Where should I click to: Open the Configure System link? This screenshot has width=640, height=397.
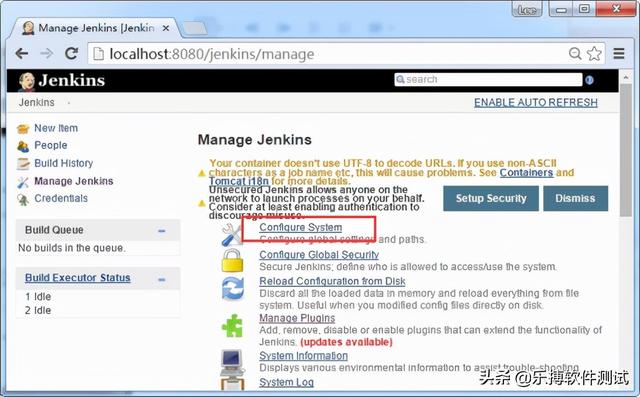(x=301, y=227)
